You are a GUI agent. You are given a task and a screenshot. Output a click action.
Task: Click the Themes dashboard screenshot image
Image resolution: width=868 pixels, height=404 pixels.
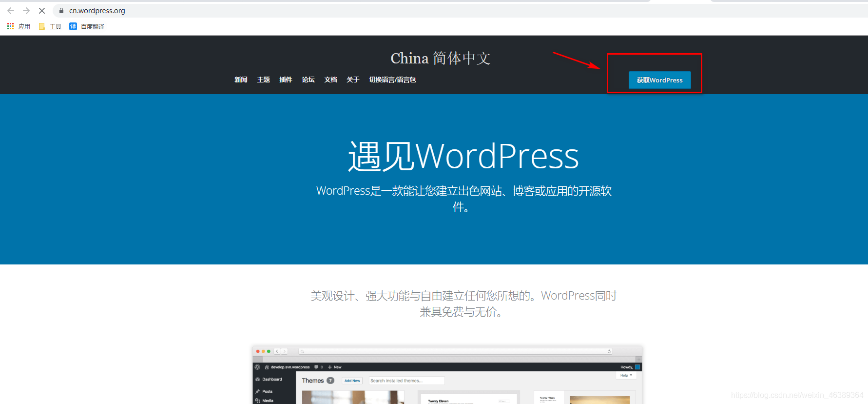point(447,375)
